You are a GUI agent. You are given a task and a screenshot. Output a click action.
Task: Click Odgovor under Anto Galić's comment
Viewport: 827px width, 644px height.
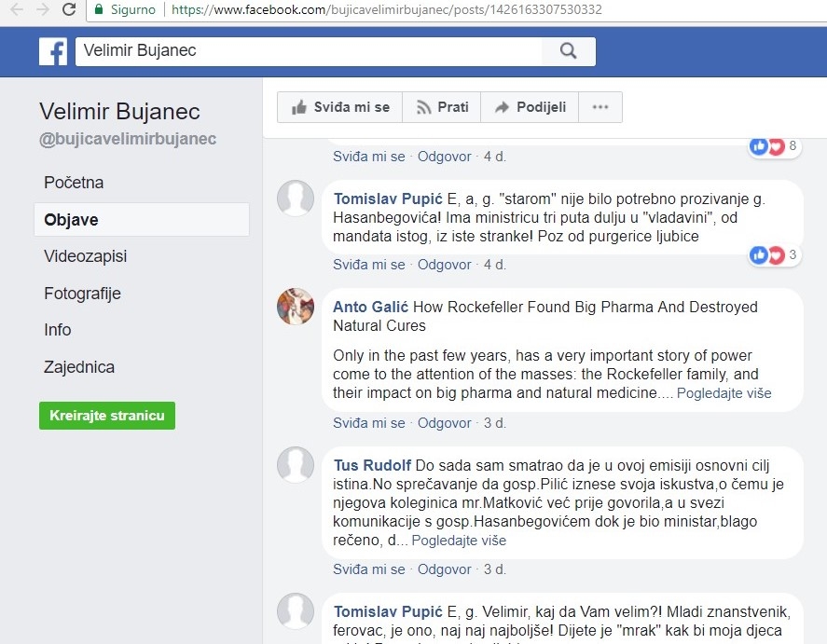pos(444,423)
